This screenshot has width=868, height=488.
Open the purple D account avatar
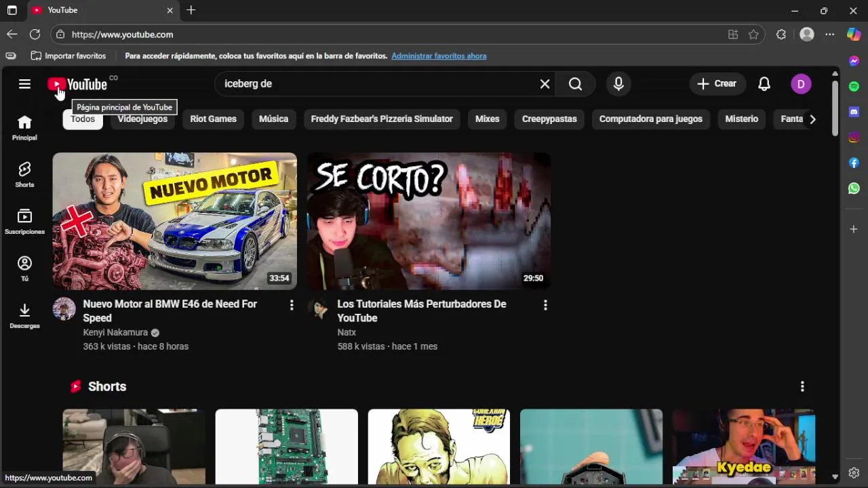(x=801, y=84)
